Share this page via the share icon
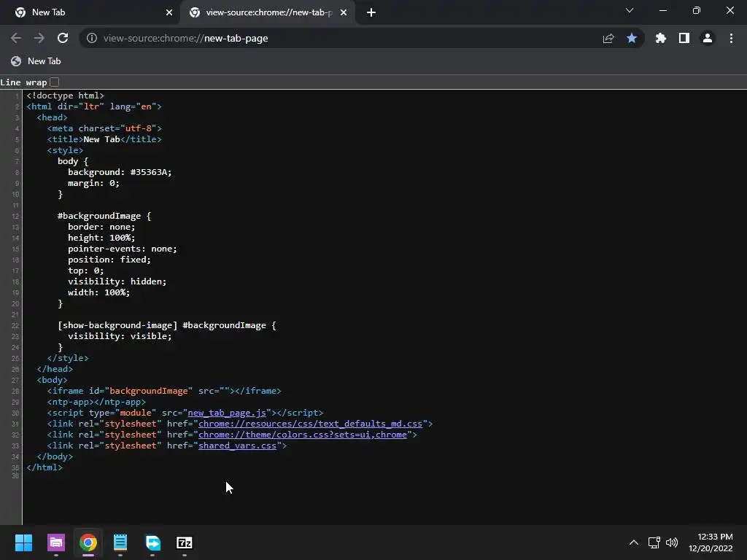The height and width of the screenshot is (560, 747). tap(608, 38)
